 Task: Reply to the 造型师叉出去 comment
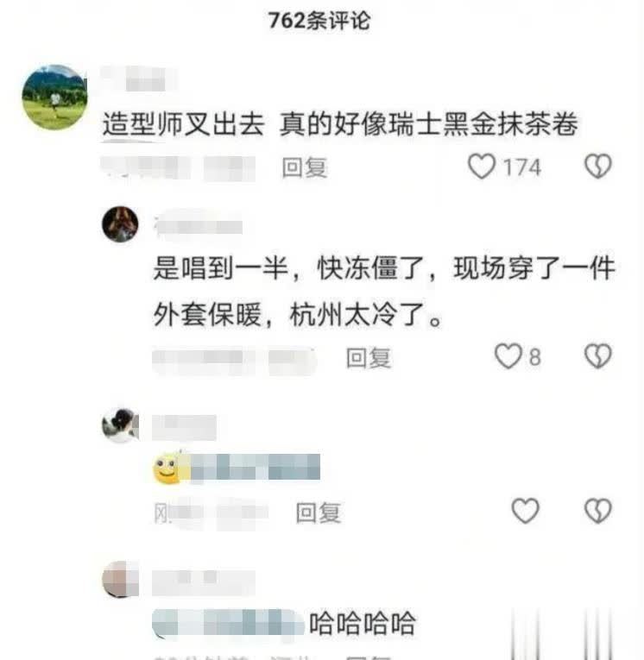tap(305, 167)
